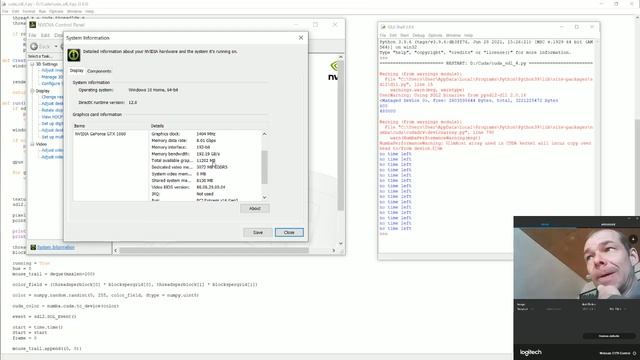Click the Shared system memory row
Image resolution: width=640 pixels, height=360 pixels.
coord(206,180)
